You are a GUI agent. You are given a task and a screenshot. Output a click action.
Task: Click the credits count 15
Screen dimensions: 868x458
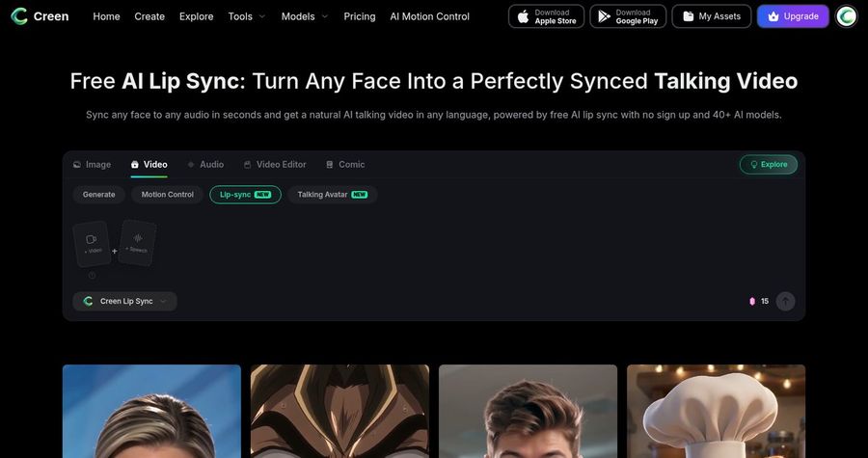pyautogui.click(x=765, y=302)
